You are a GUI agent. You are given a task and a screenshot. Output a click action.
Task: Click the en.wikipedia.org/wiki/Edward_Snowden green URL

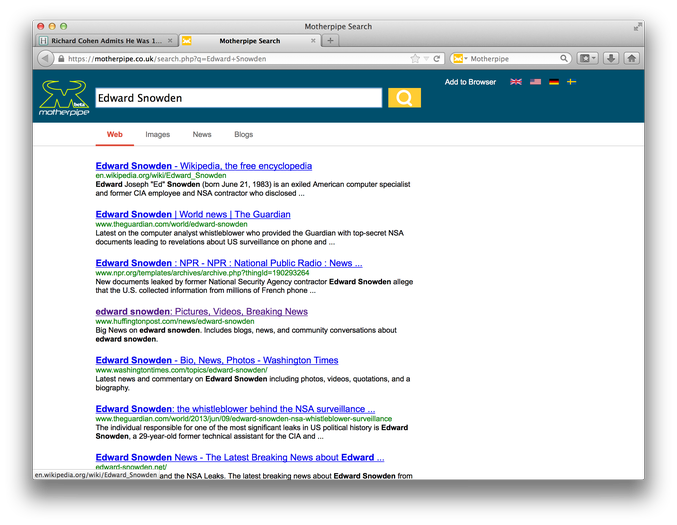[161, 175]
